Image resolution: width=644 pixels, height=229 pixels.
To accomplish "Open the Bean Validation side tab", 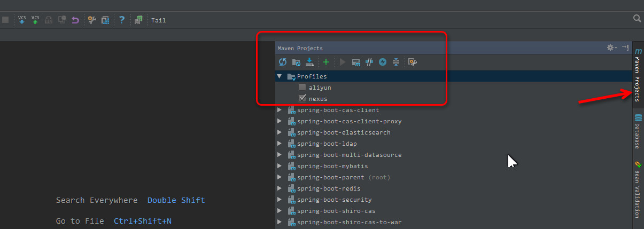I will point(638,189).
